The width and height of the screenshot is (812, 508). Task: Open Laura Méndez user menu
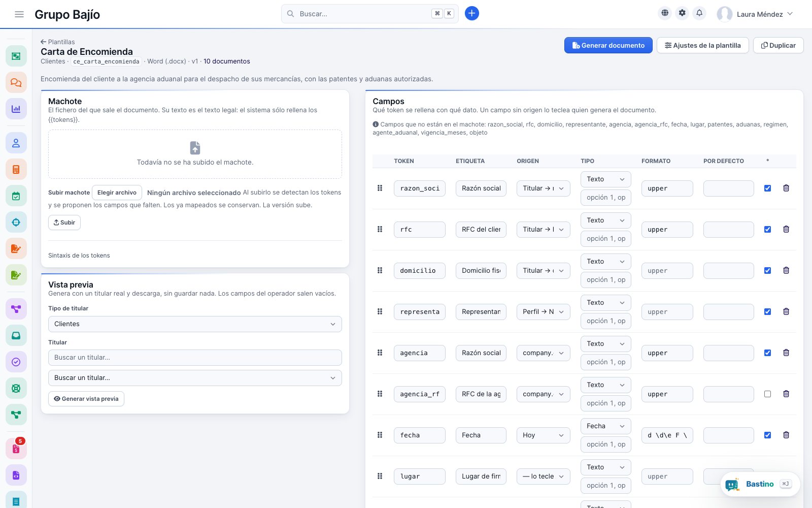coord(755,14)
